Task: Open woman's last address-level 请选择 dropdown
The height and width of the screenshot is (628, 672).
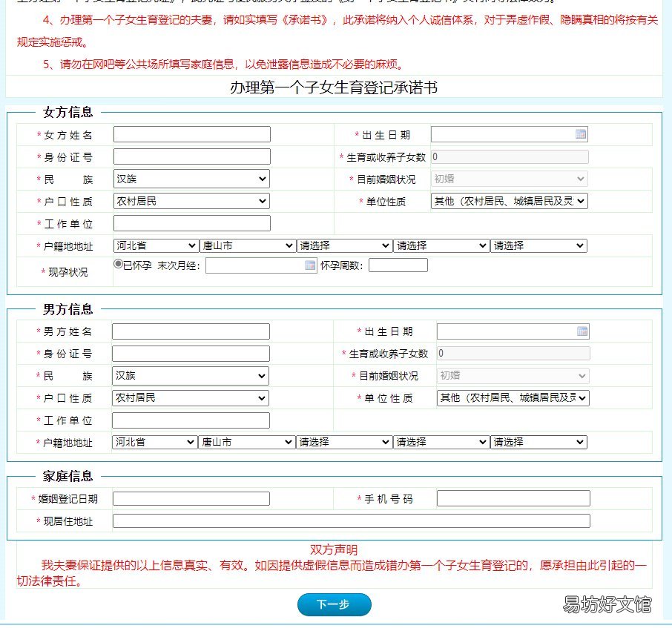Action: click(538, 245)
